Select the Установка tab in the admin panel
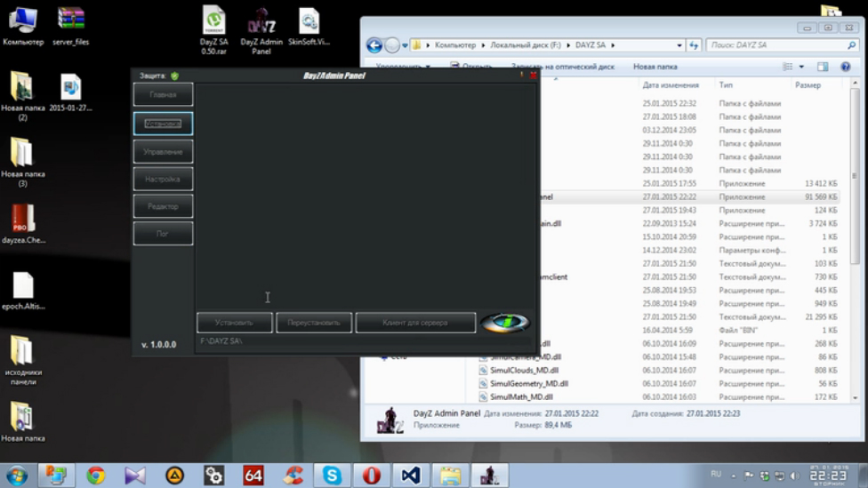 pos(163,124)
